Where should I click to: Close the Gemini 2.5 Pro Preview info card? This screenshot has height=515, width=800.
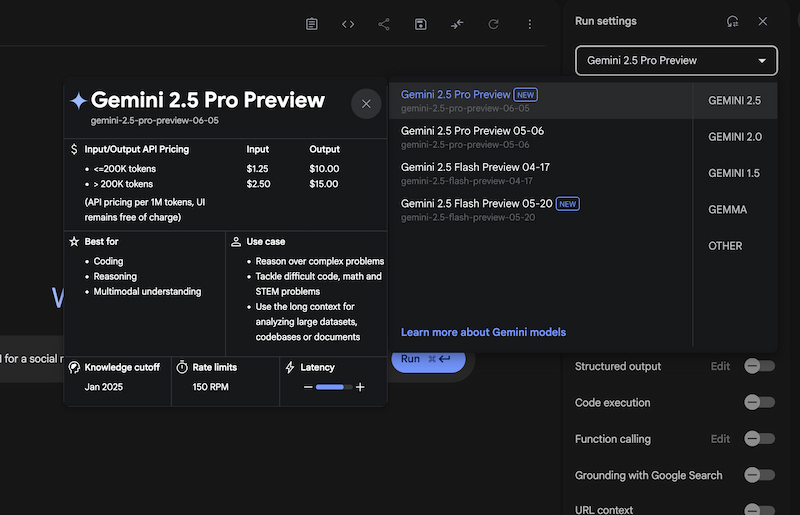pos(366,104)
